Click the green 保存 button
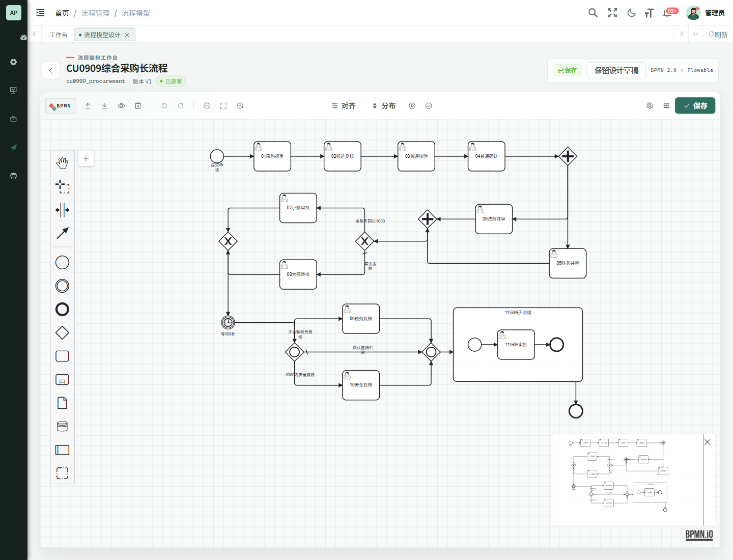This screenshot has height=560, width=733. click(x=695, y=106)
